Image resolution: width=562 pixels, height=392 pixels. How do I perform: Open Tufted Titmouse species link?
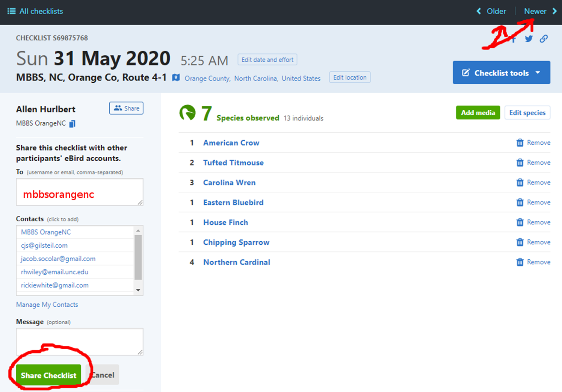(x=233, y=163)
